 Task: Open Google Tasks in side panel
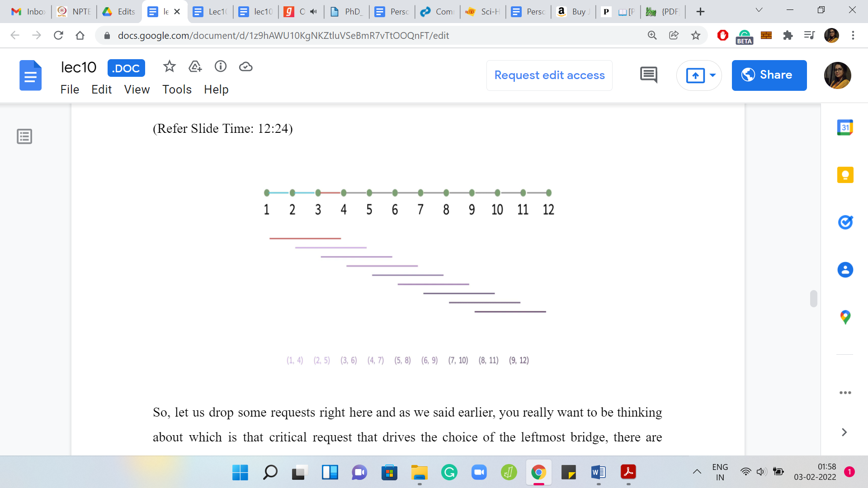click(844, 222)
